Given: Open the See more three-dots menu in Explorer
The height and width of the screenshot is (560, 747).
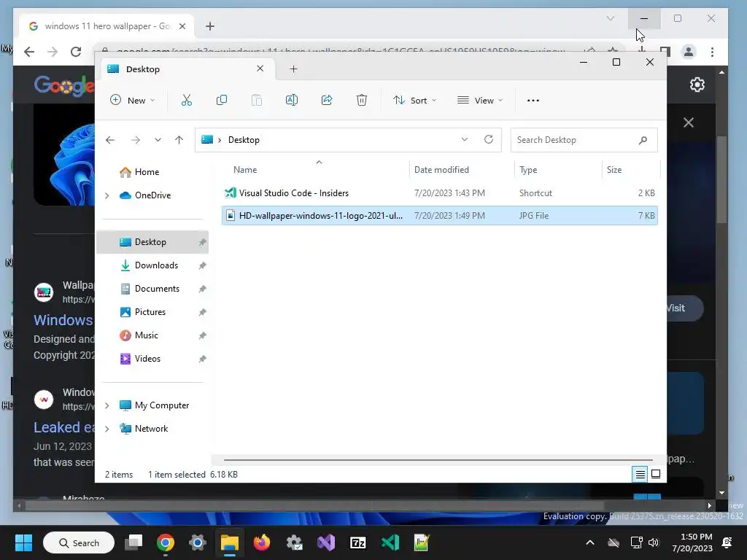Looking at the screenshot, I should pyautogui.click(x=533, y=101).
